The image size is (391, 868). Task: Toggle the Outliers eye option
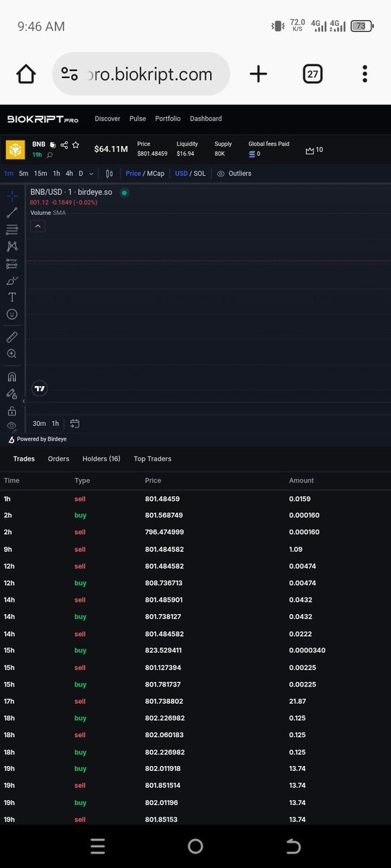[x=234, y=174]
